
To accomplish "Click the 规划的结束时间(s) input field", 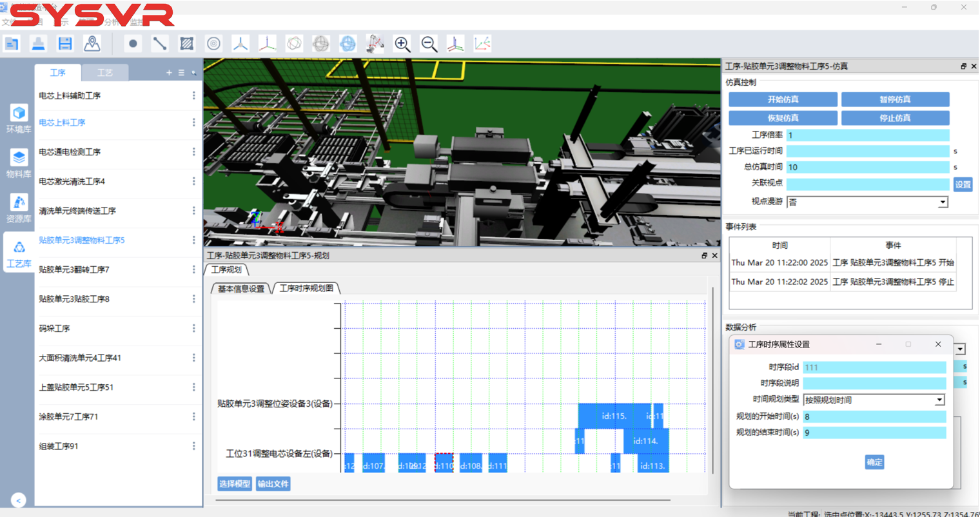I will click(x=874, y=433).
